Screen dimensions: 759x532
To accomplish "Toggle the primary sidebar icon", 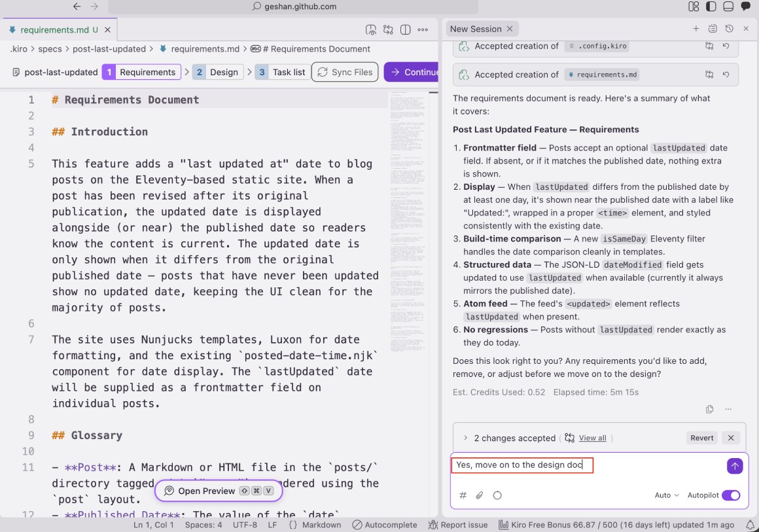I will (711, 7).
